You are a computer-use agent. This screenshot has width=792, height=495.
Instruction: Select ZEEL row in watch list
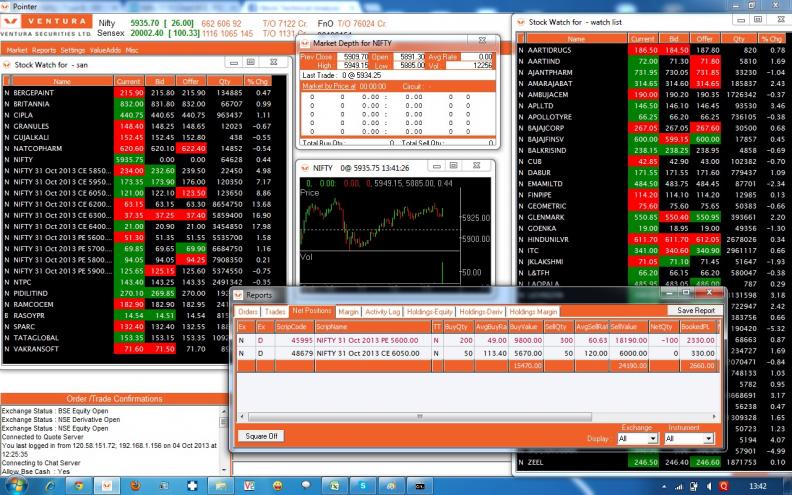tap(653, 462)
